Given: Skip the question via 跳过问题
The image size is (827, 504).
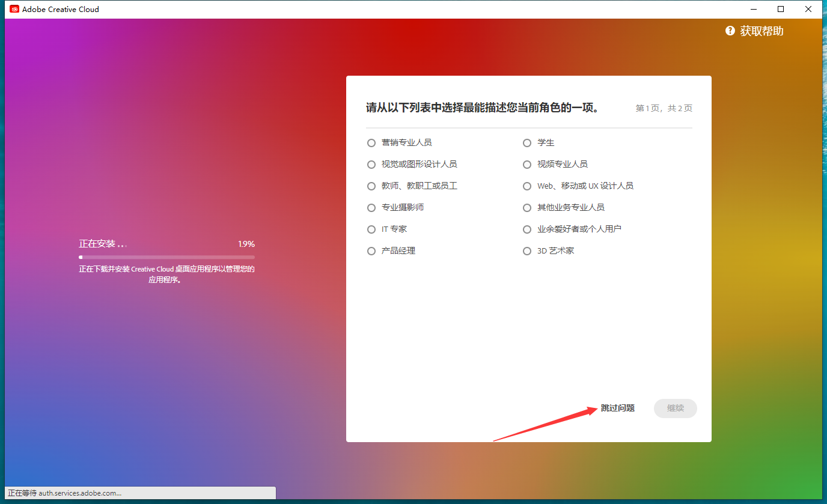Looking at the screenshot, I should coord(616,408).
